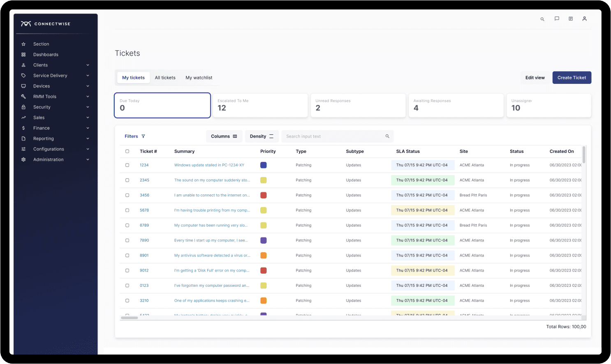611x364 pixels.
Task: Click red priority swatch of ticket 3456
Action: click(264, 195)
